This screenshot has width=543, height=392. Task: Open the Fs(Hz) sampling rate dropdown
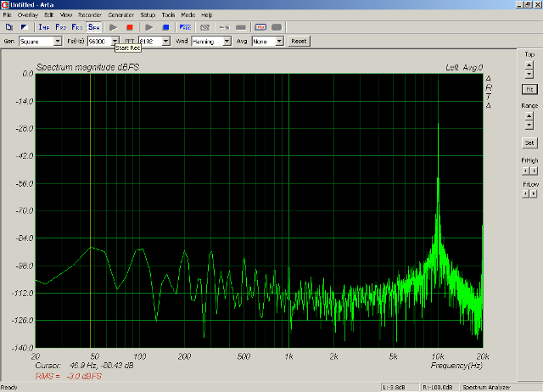[115, 42]
